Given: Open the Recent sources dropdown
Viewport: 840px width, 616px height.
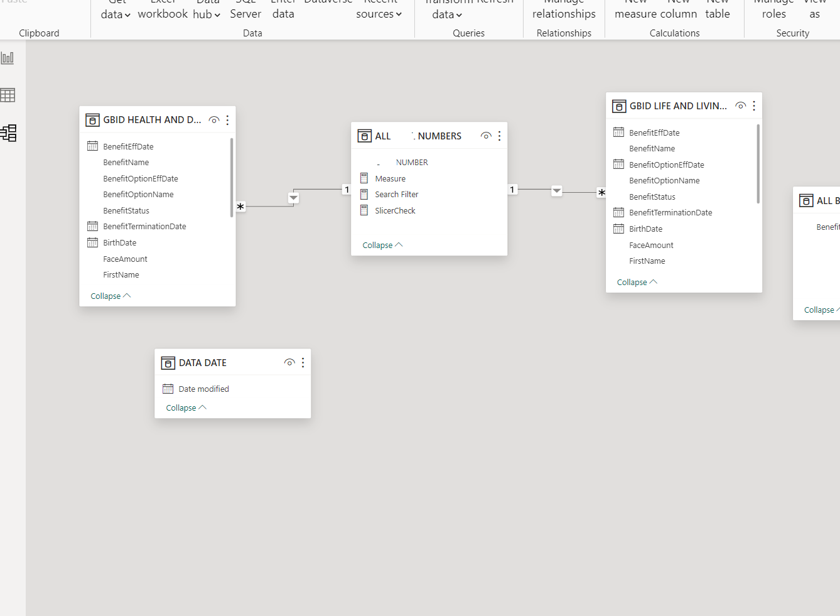Looking at the screenshot, I should coord(379,9).
